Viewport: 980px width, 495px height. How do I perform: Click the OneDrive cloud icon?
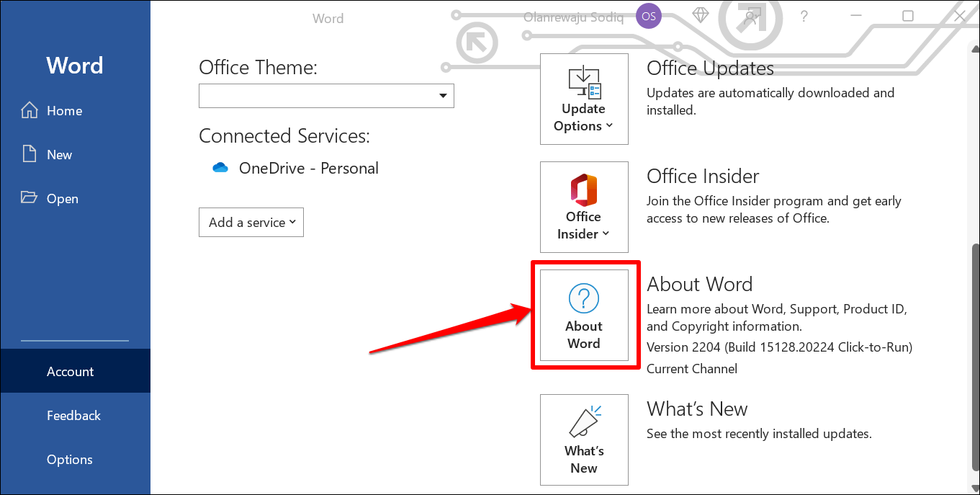point(220,168)
